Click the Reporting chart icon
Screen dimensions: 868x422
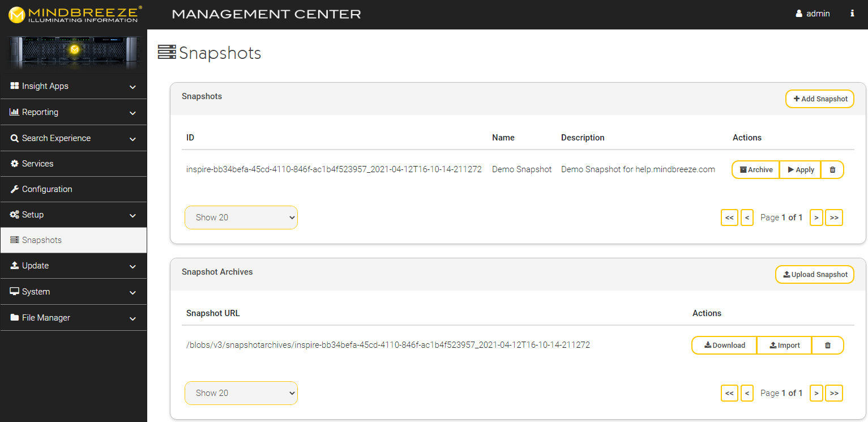15,112
